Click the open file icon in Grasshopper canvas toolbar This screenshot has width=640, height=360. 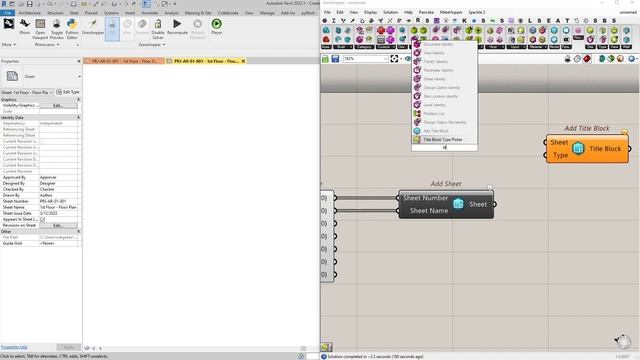(325, 59)
